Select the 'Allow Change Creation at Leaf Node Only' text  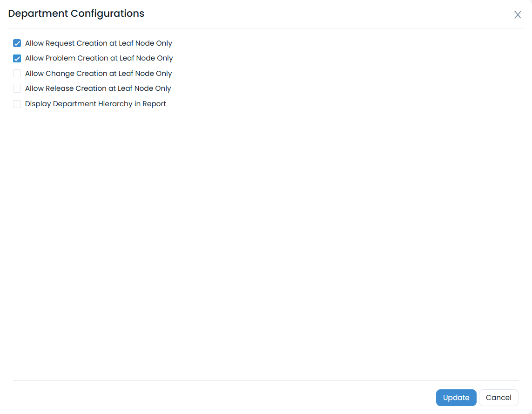pyautogui.click(x=99, y=74)
